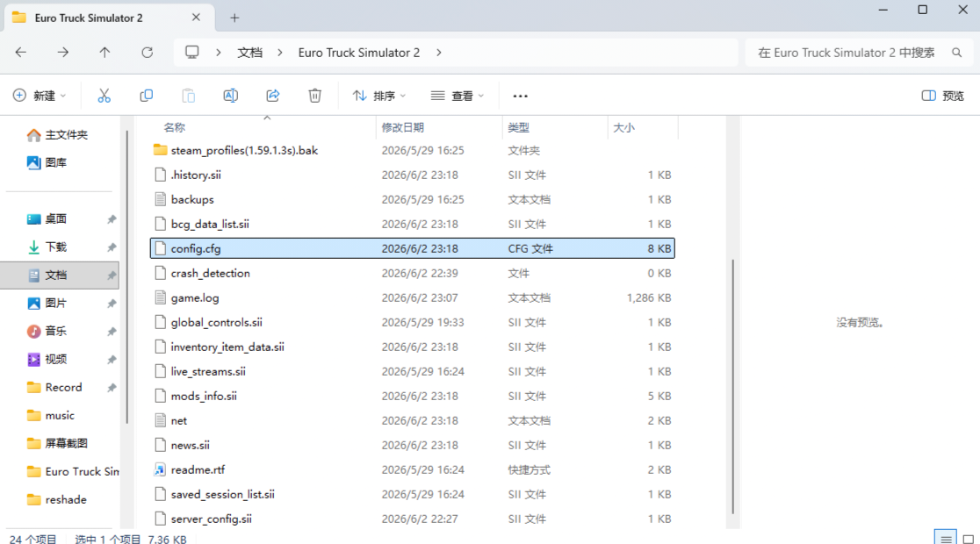Switch to details view icon in status bar
The height and width of the screenshot is (544, 980).
coord(946,538)
